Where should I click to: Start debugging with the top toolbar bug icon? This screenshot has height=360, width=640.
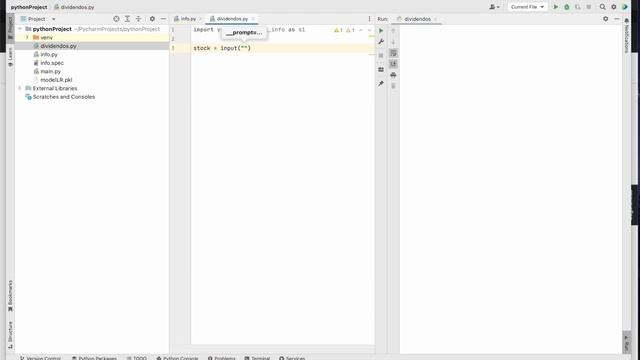(567, 7)
